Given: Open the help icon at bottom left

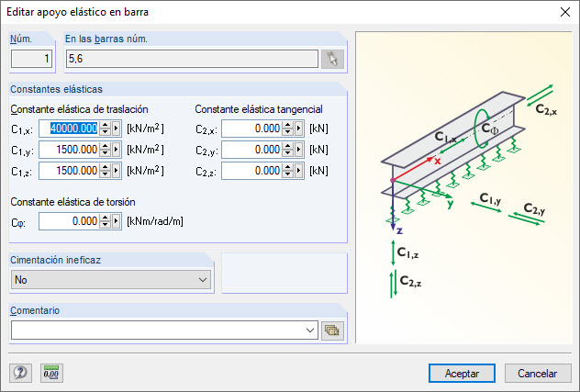Looking at the screenshot, I should pos(20,372).
